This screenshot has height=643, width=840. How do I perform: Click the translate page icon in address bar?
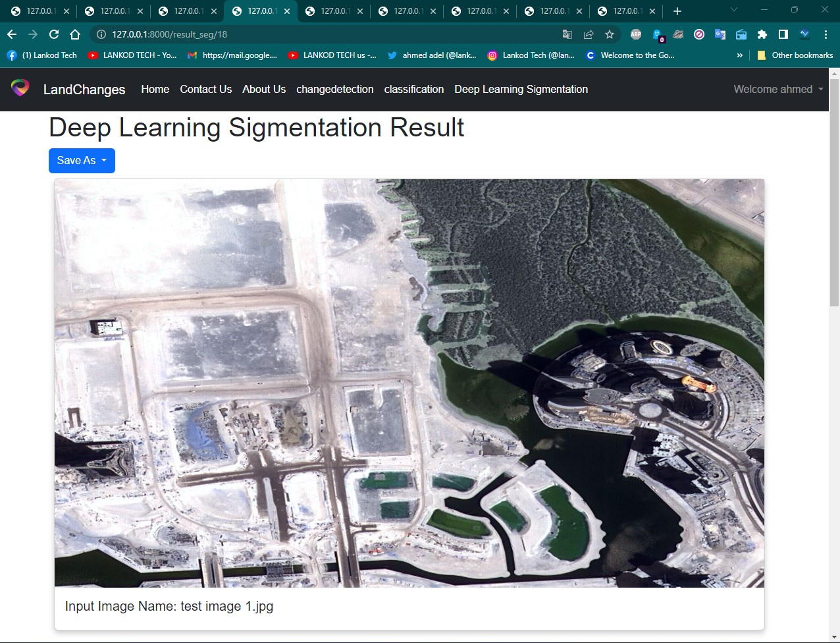[567, 34]
